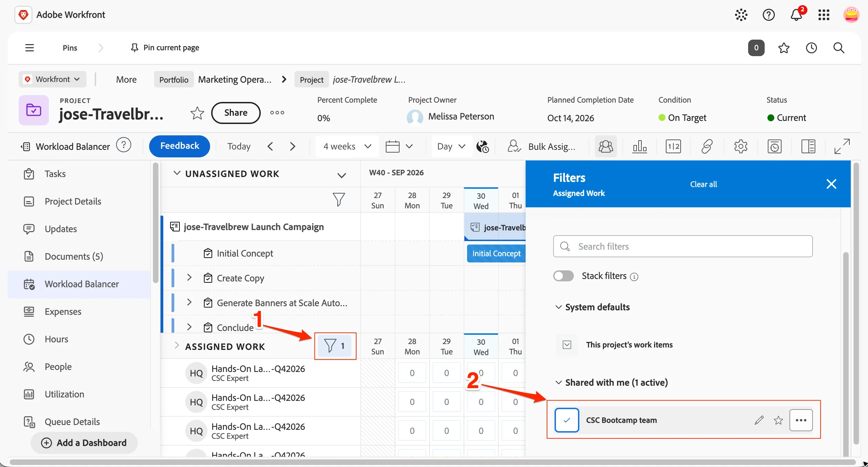Open the Workload Balancer settings gear
Image resolution: width=868 pixels, height=467 pixels.
click(x=741, y=146)
